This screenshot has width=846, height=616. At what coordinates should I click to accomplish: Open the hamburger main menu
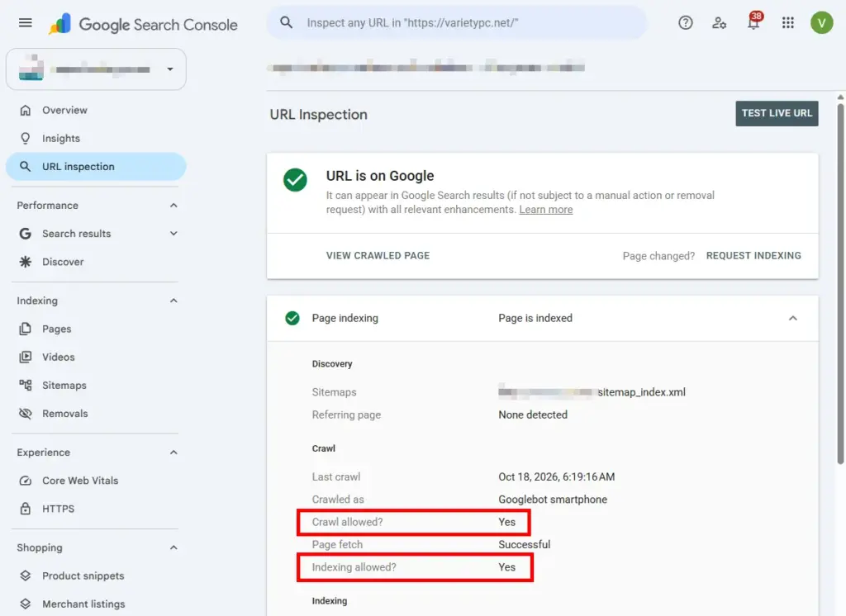[x=26, y=22]
